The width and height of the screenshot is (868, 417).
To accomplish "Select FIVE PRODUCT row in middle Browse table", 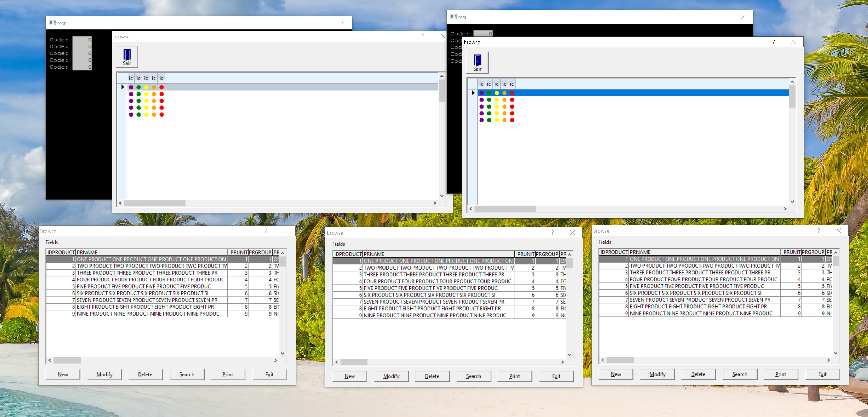I will pos(430,288).
